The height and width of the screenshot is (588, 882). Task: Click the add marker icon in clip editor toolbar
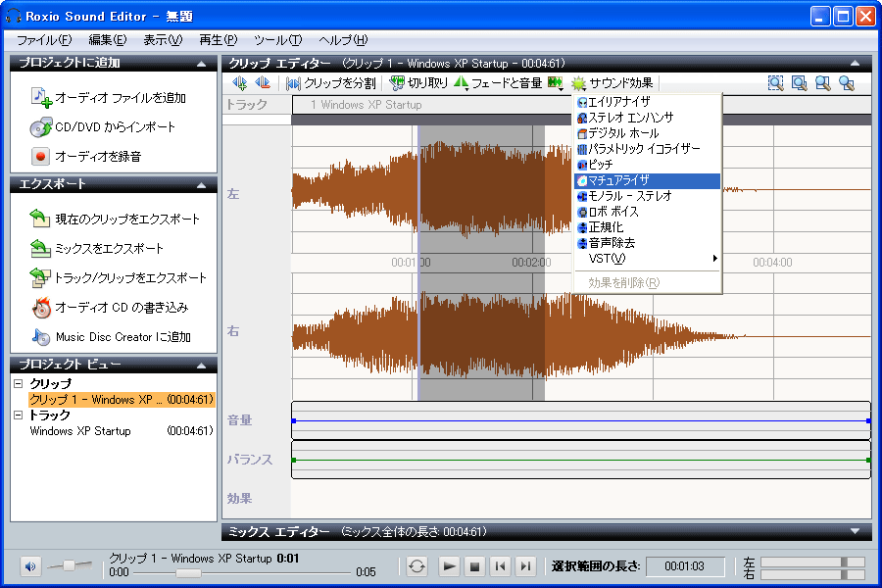pyautogui.click(x=240, y=83)
